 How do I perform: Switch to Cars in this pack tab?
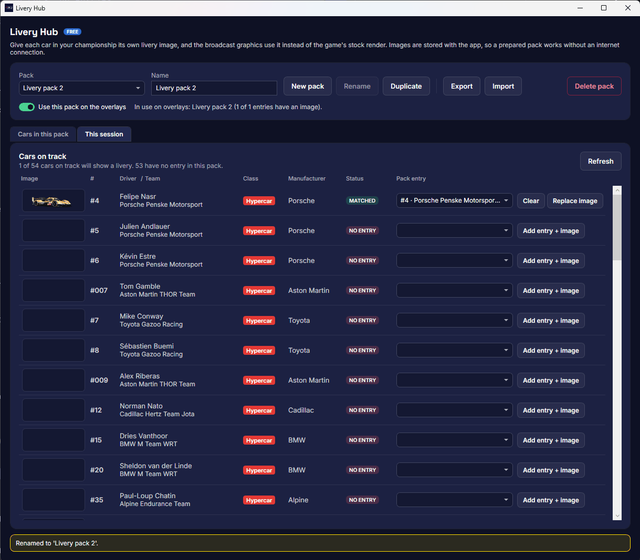tap(43, 134)
